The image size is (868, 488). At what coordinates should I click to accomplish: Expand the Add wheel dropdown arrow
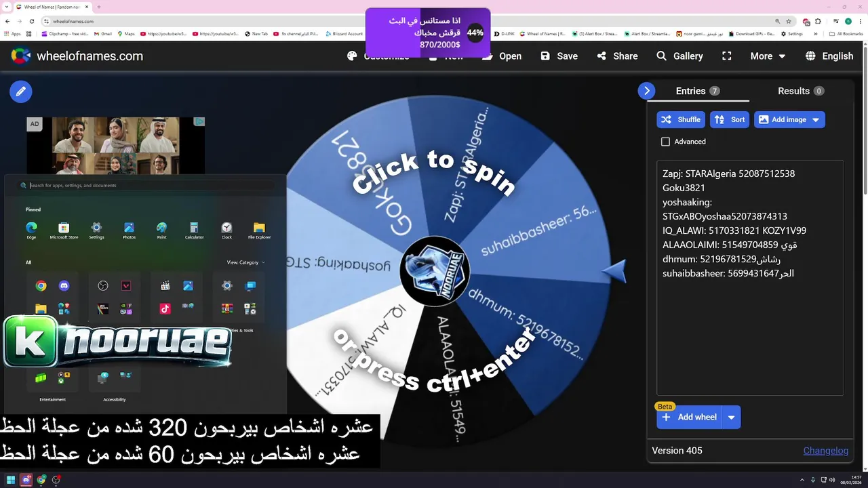pos(732,418)
